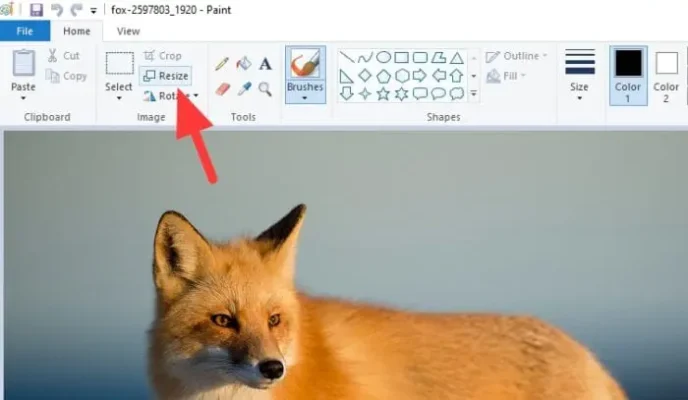Expand the Shapes gallery more arrow
This screenshot has height=400, width=688.
(x=473, y=93)
